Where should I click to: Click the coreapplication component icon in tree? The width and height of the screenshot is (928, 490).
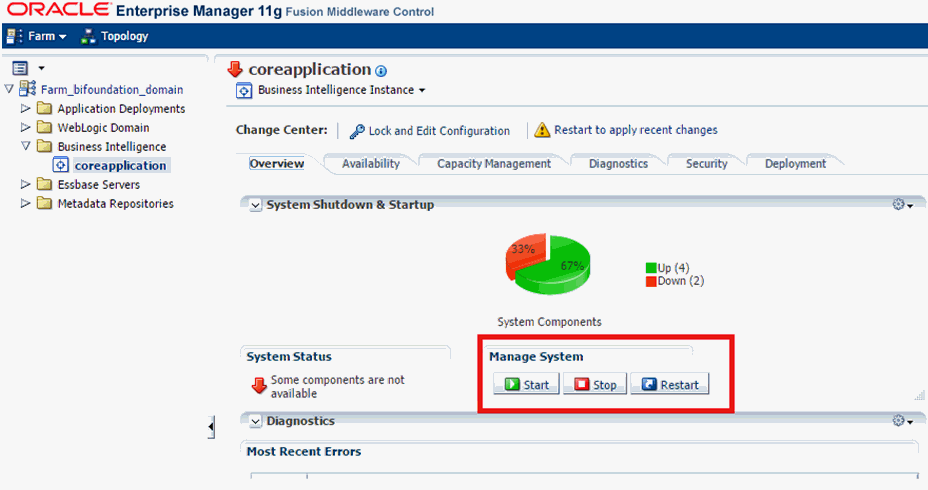(x=61, y=165)
